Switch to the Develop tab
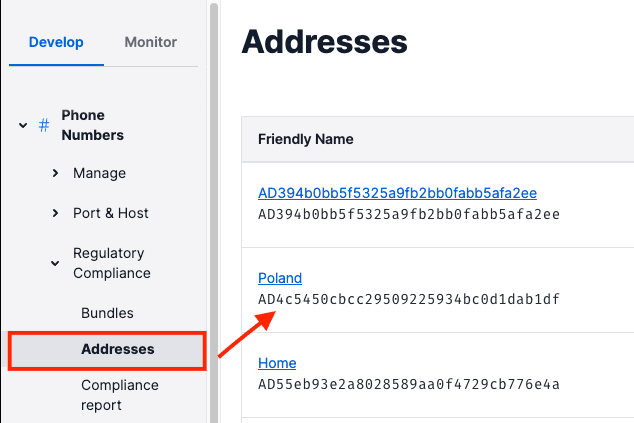The image size is (634, 423). click(56, 42)
